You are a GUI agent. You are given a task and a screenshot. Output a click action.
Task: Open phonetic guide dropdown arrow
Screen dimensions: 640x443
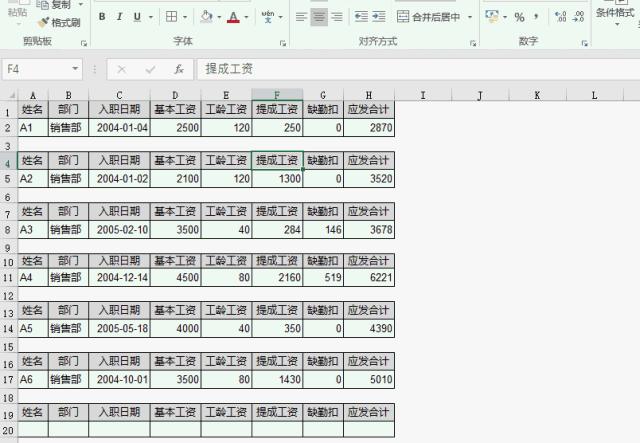tap(280, 17)
